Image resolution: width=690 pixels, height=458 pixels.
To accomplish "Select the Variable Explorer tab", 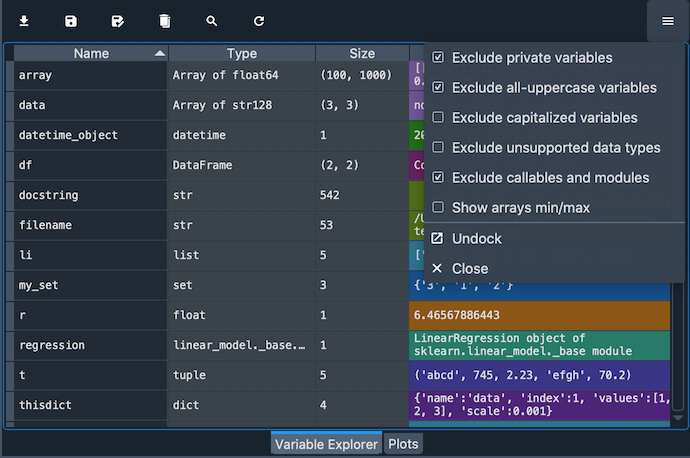I will (x=326, y=444).
